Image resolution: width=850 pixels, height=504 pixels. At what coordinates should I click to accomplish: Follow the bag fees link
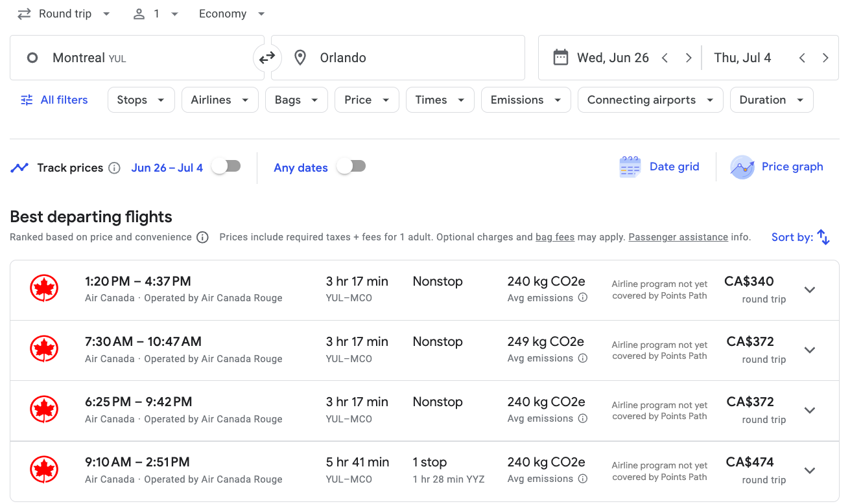(x=555, y=238)
